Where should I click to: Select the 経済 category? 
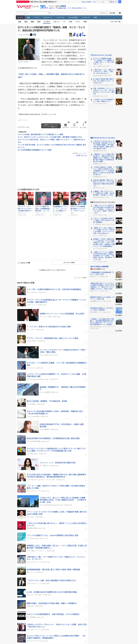(39, 22)
